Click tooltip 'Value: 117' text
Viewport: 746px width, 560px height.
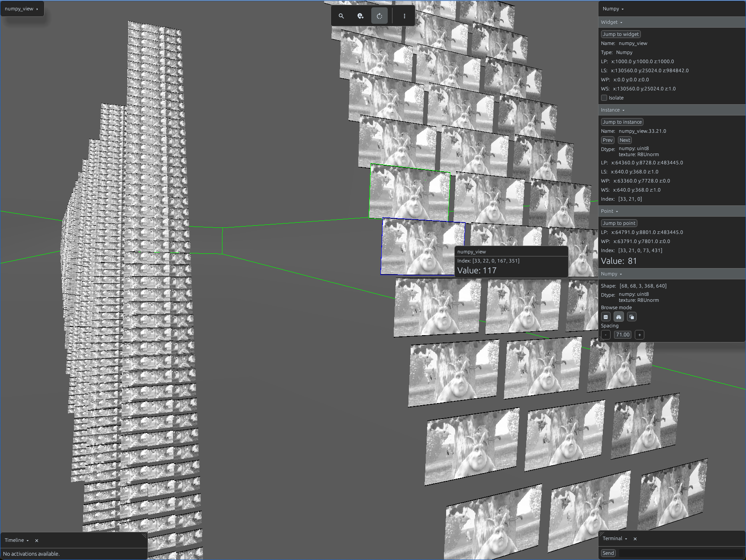pyautogui.click(x=477, y=270)
